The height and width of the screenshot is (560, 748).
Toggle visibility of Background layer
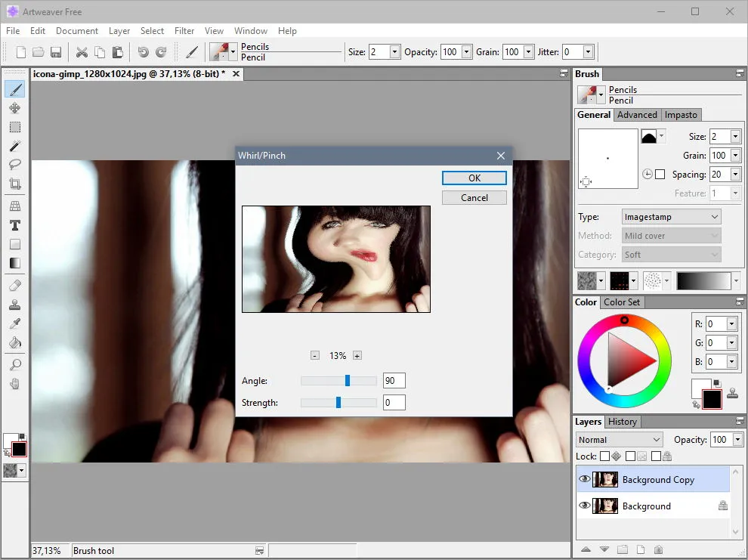(584, 505)
